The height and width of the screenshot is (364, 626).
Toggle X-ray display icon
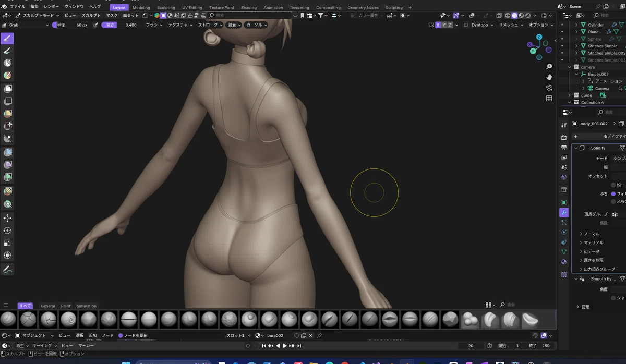click(499, 16)
